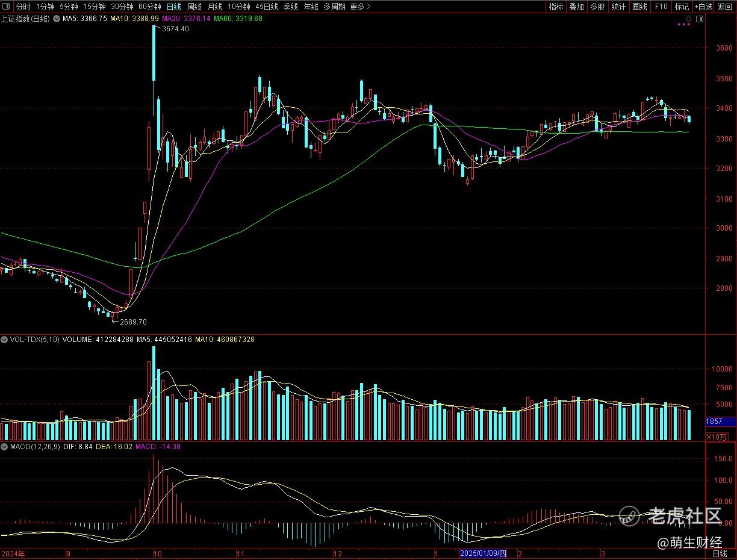Toggle the side panel icon below +自选

coord(700,19)
